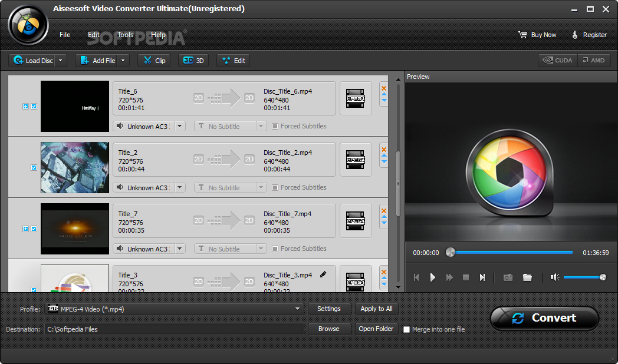This screenshot has height=364, width=618.
Task: Enable Forced Subtitles for Title_7
Action: pyautogui.click(x=275, y=249)
